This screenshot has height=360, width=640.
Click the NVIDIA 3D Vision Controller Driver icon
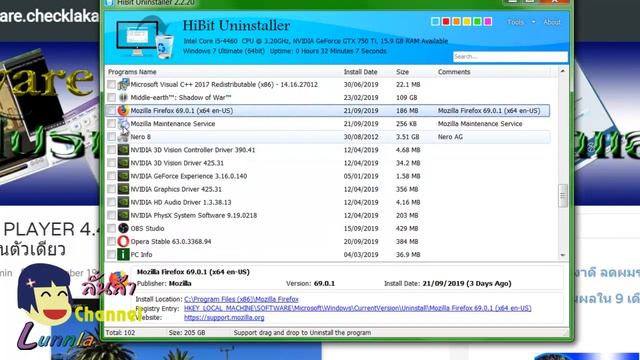pyautogui.click(x=123, y=150)
